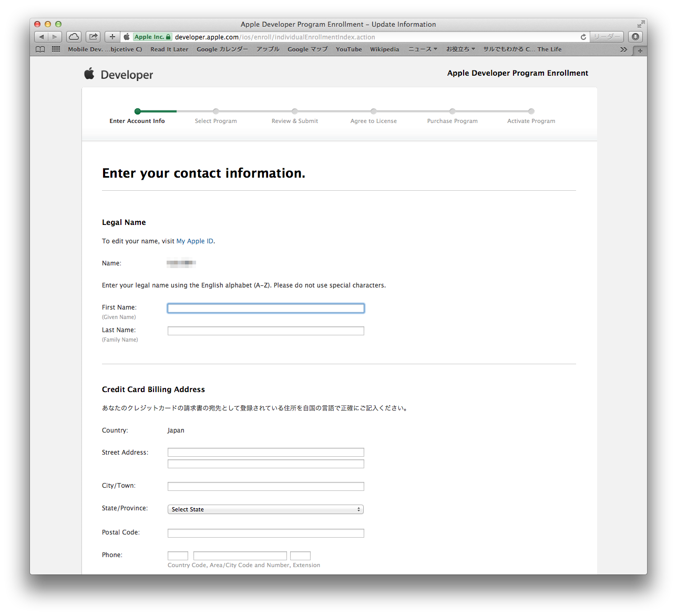The width and height of the screenshot is (677, 616).
Task: Click the Postal Code field
Action: [x=266, y=533]
